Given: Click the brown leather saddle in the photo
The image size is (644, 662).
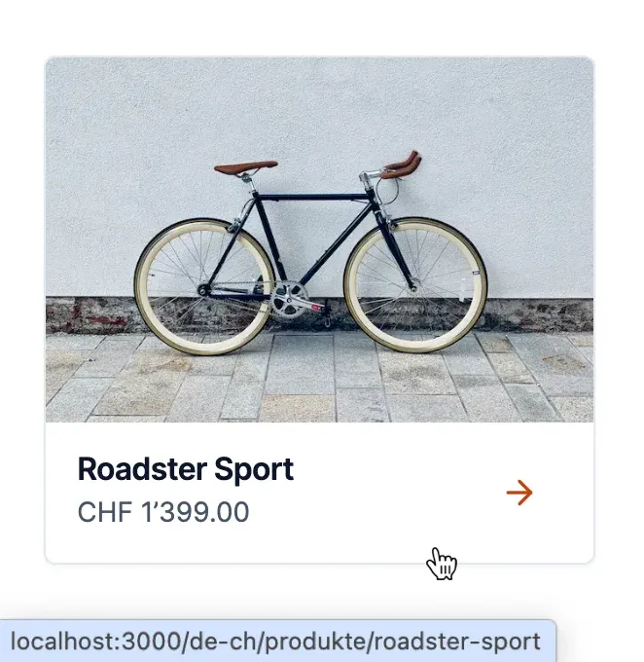Looking at the screenshot, I should point(245,166).
